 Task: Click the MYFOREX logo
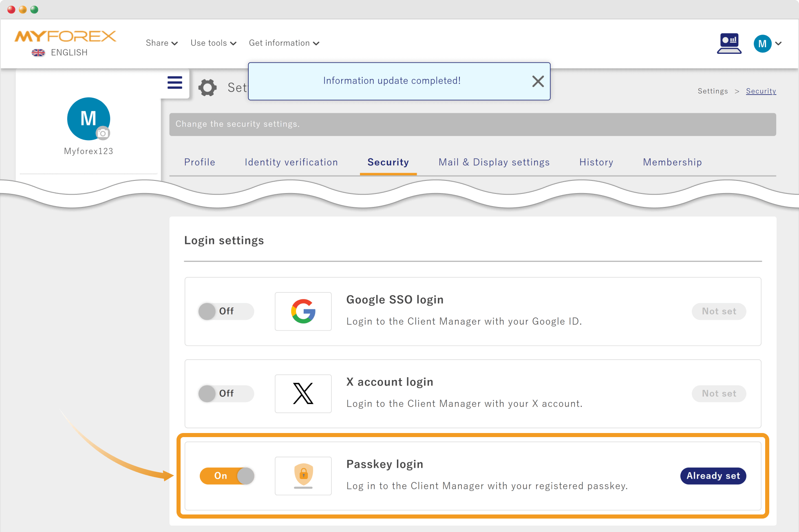click(65, 37)
